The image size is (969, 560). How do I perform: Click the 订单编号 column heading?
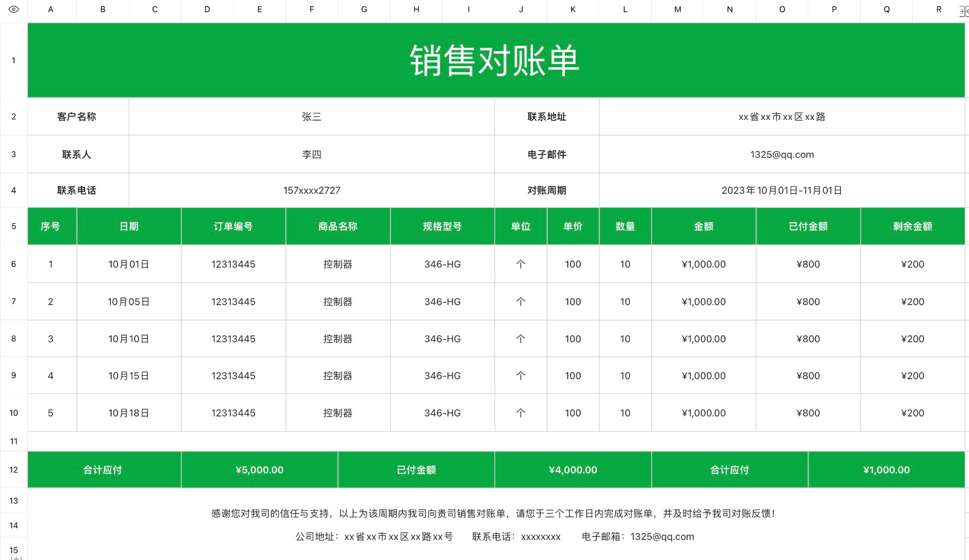pyautogui.click(x=233, y=226)
